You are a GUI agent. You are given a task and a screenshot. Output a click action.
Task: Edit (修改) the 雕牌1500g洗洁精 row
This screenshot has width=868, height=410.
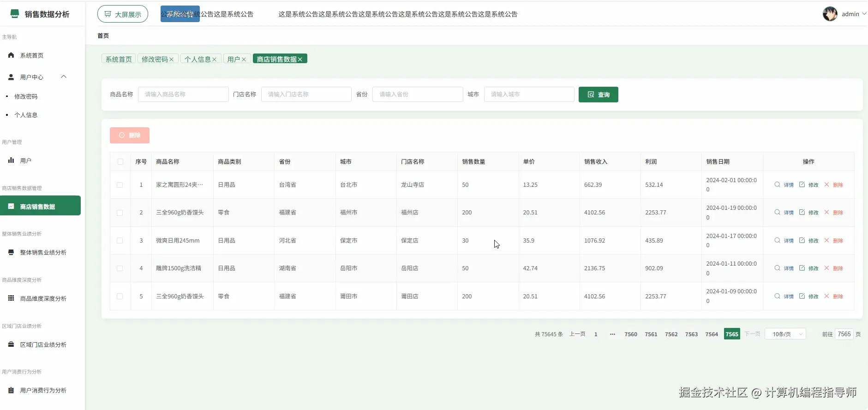click(808, 268)
